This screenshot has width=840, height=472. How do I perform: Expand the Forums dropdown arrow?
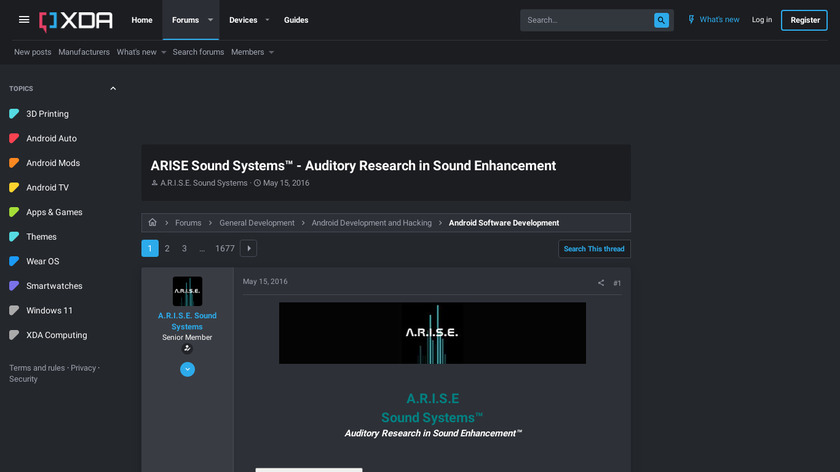click(x=210, y=20)
